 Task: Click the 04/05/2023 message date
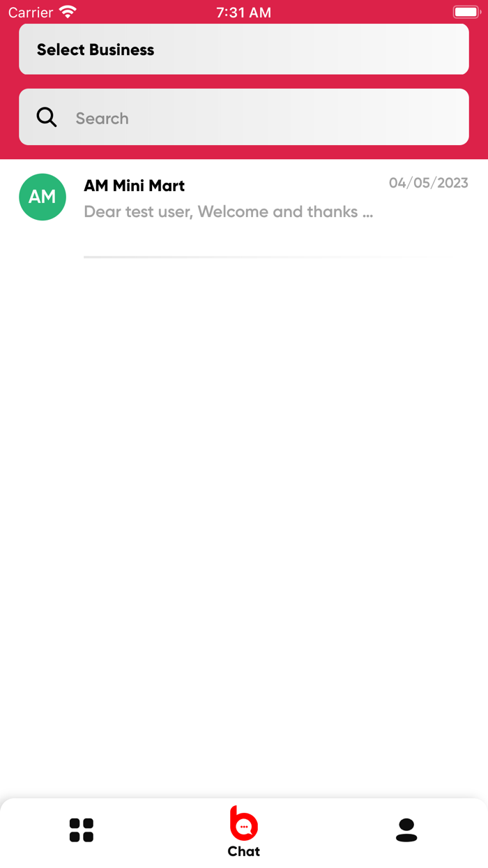429,183
